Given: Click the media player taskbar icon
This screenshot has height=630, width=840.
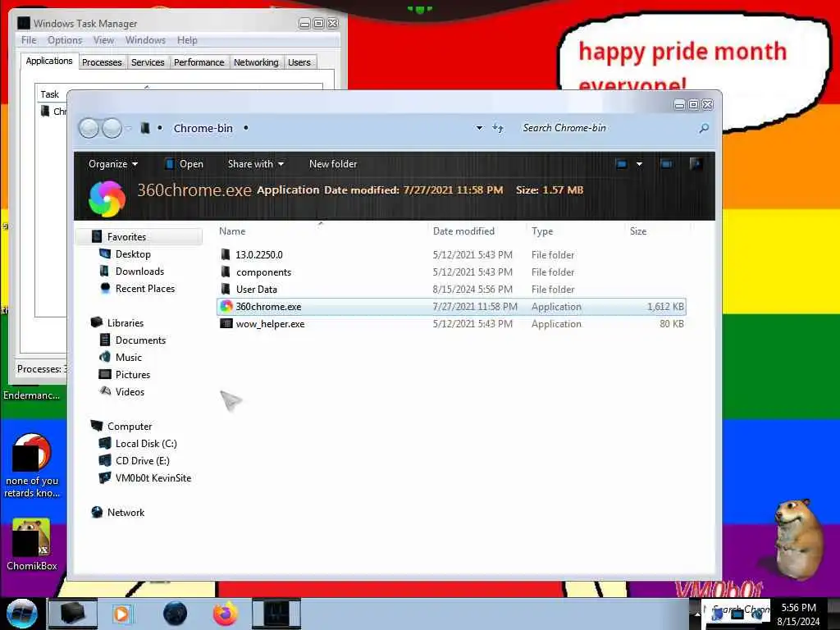Looking at the screenshot, I should (x=122, y=614).
